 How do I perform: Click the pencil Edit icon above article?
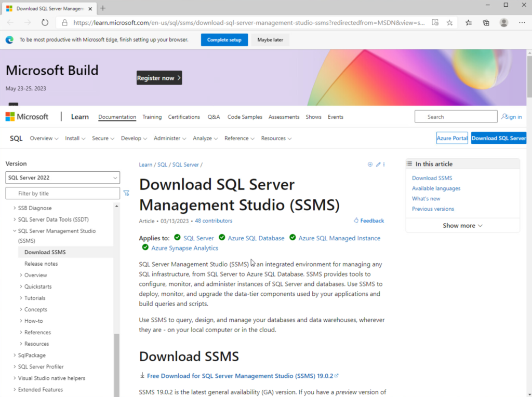pyautogui.click(x=378, y=165)
